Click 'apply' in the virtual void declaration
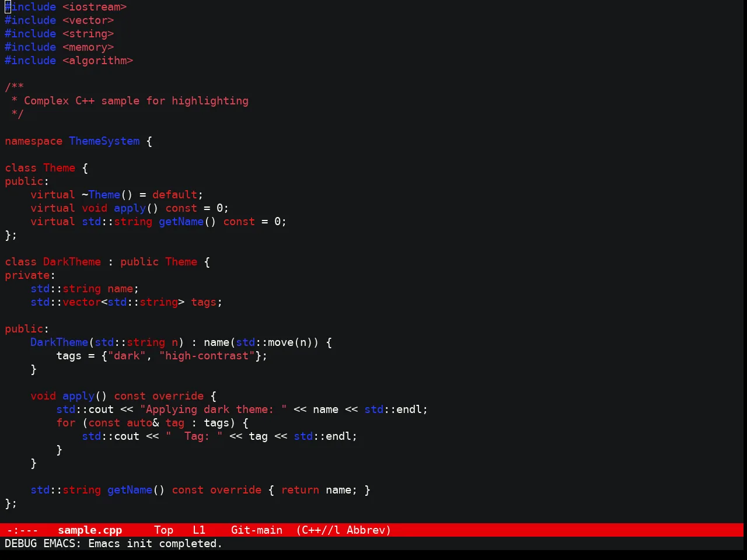The height and width of the screenshot is (560, 747). (x=130, y=208)
